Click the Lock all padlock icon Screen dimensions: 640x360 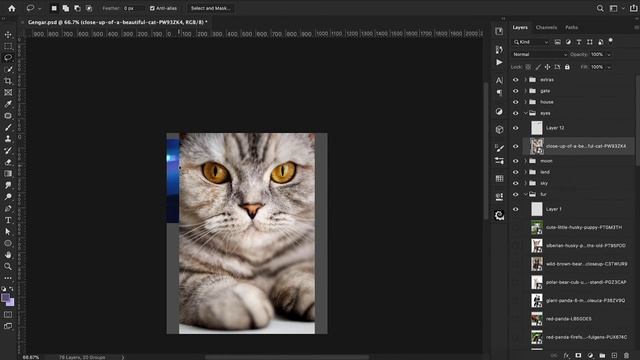pos(567,67)
